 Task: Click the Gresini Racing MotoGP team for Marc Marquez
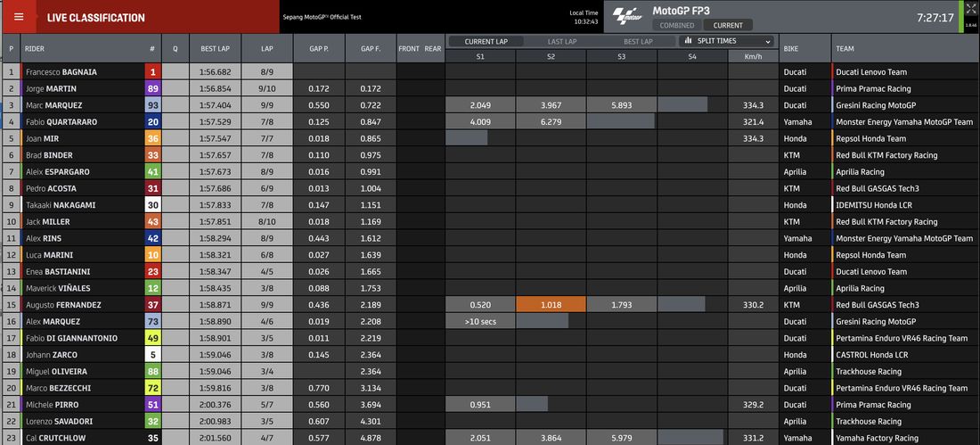(876, 105)
